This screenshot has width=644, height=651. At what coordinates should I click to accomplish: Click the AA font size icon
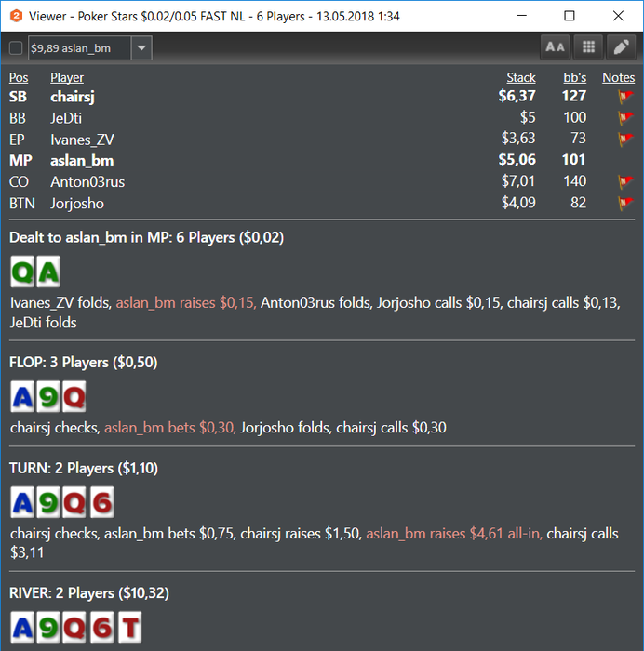[555, 47]
